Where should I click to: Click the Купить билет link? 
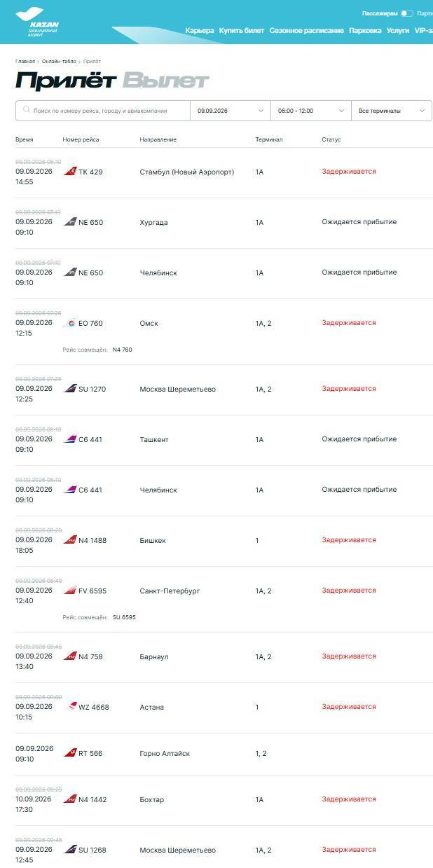242,31
